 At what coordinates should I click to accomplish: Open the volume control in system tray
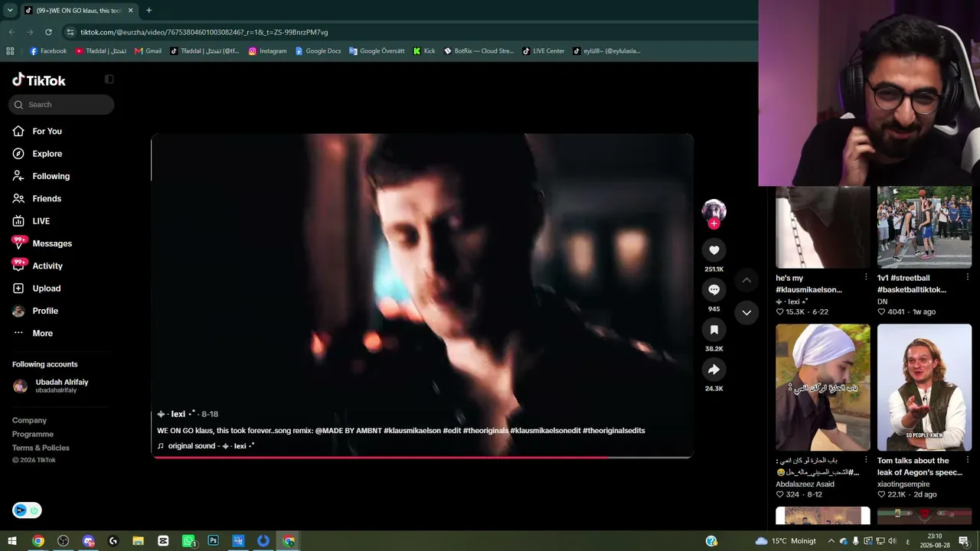[892, 541]
